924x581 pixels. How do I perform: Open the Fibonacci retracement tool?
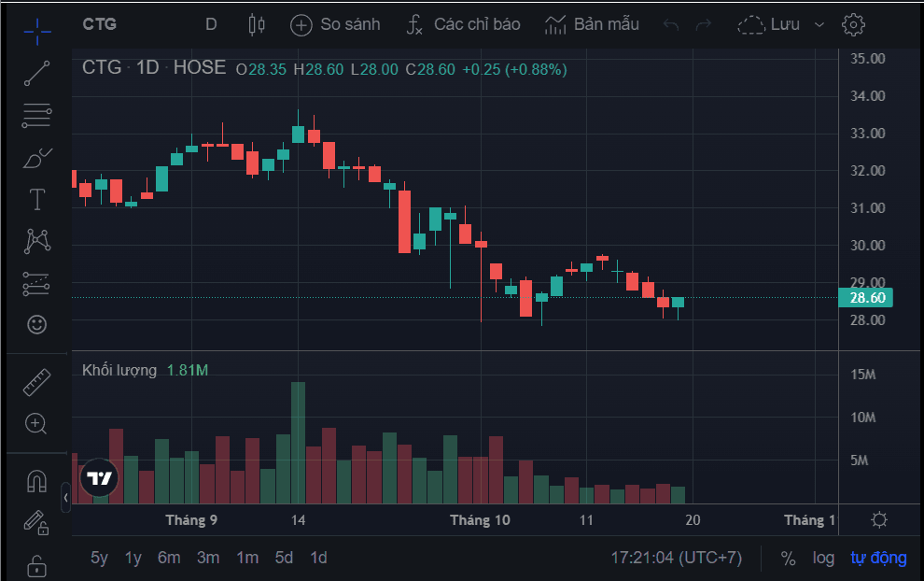pos(36,115)
